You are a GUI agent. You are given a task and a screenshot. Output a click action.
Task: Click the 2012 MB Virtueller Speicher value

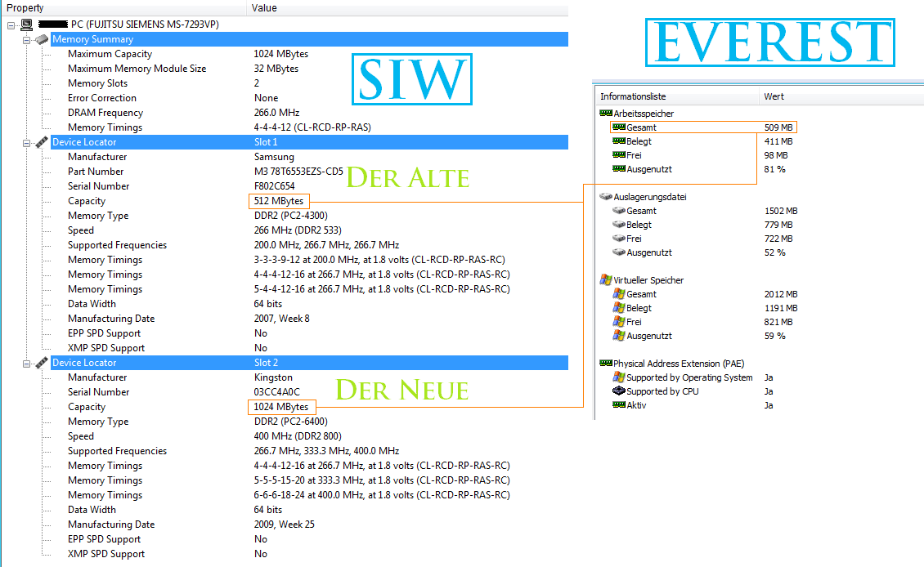coord(781,294)
